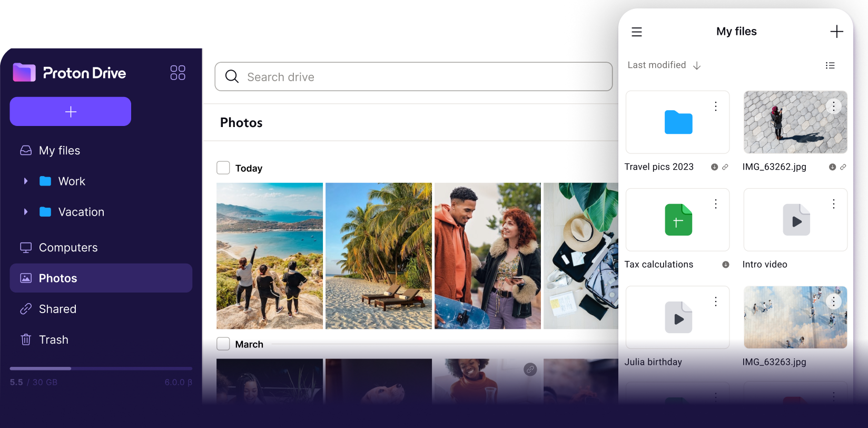Open options for Travel pics 2023 folder
Screen dimensions: 868x428
(715, 106)
